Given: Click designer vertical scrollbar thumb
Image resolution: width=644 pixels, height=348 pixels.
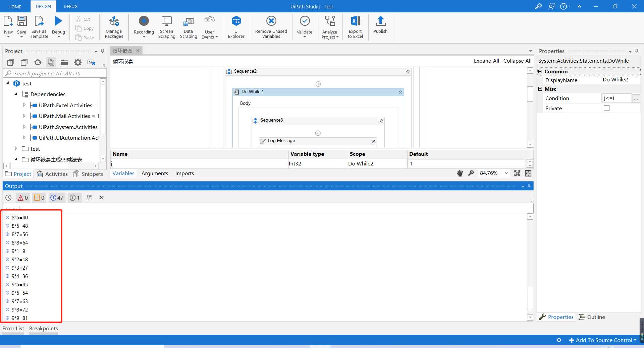Looking at the screenshot, I should pos(530,94).
